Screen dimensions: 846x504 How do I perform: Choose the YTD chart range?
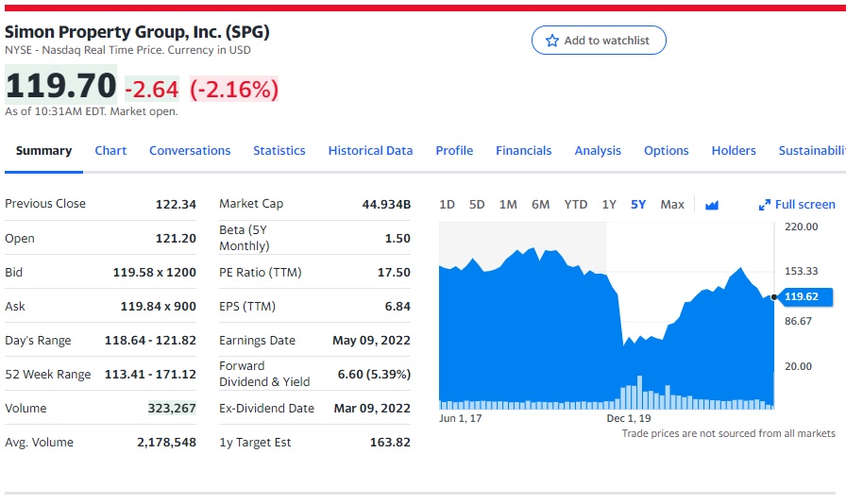click(576, 205)
